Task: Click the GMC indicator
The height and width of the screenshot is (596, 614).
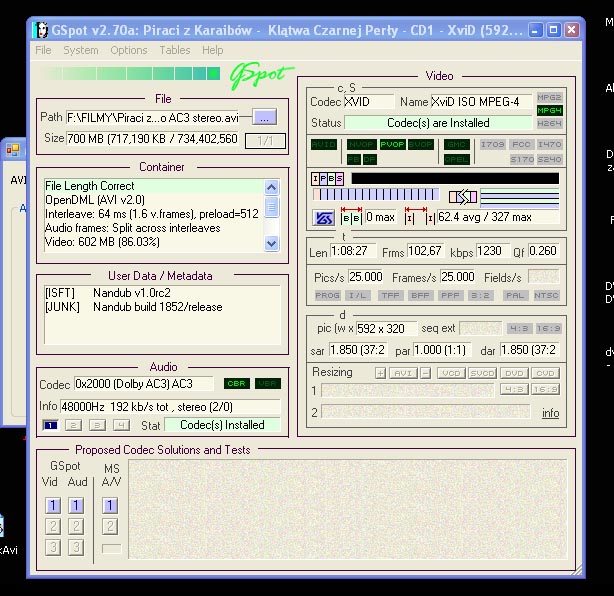Action: (x=457, y=144)
